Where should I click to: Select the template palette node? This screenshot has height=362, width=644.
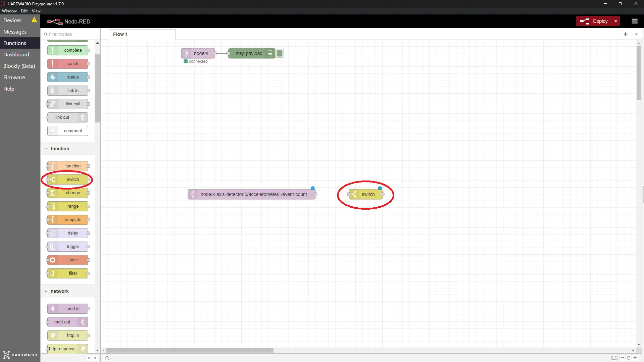point(68,220)
